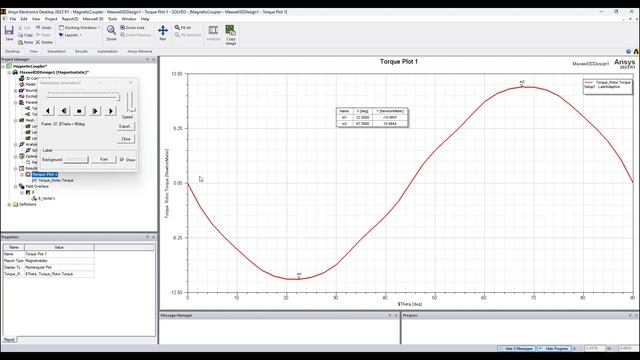Image resolution: width=640 pixels, height=360 pixels.
Task: Switch to the Results ribbon tab
Action: click(81, 51)
